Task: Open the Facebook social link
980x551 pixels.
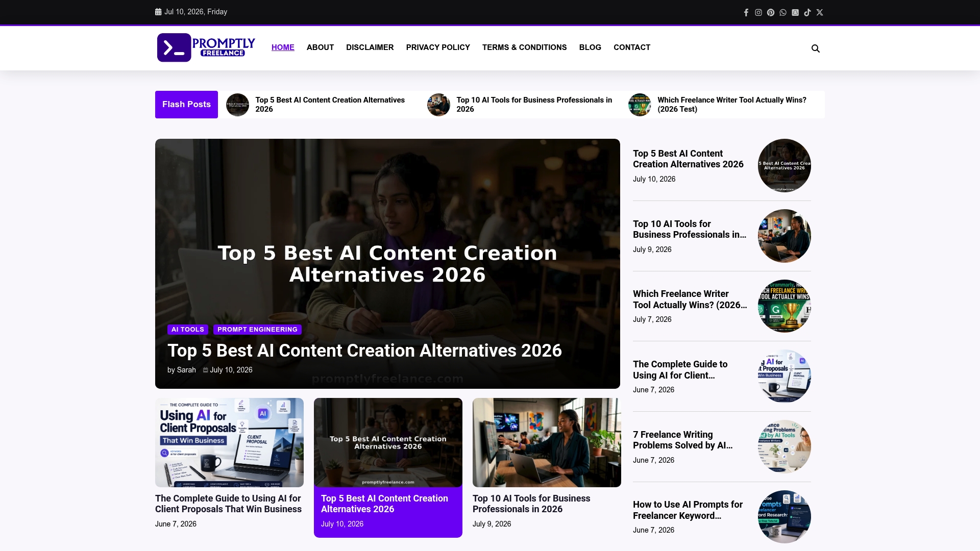Action: tap(746, 12)
